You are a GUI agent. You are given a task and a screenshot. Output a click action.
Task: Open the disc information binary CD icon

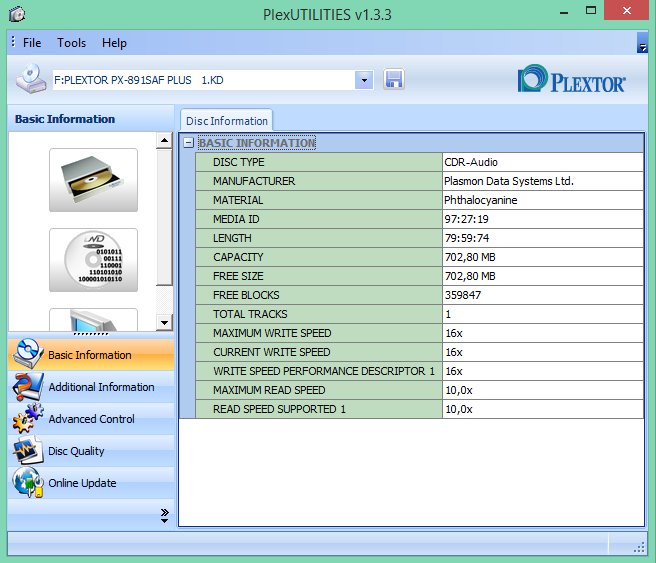tap(93, 260)
